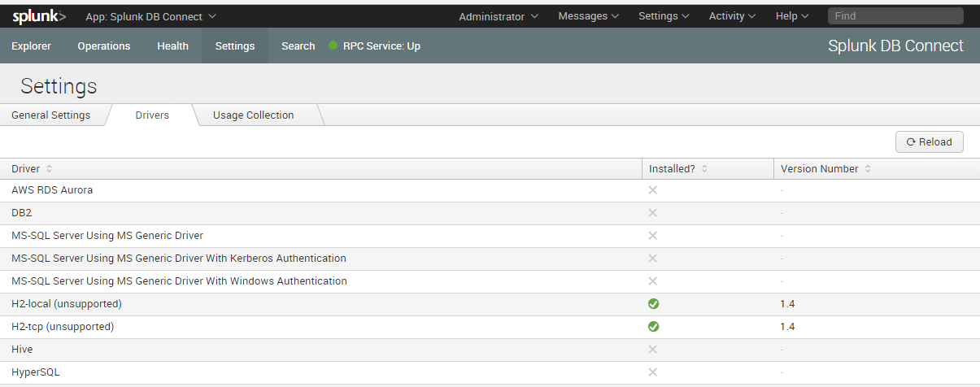Click the AWS RDS Aurora driver row

click(490, 190)
